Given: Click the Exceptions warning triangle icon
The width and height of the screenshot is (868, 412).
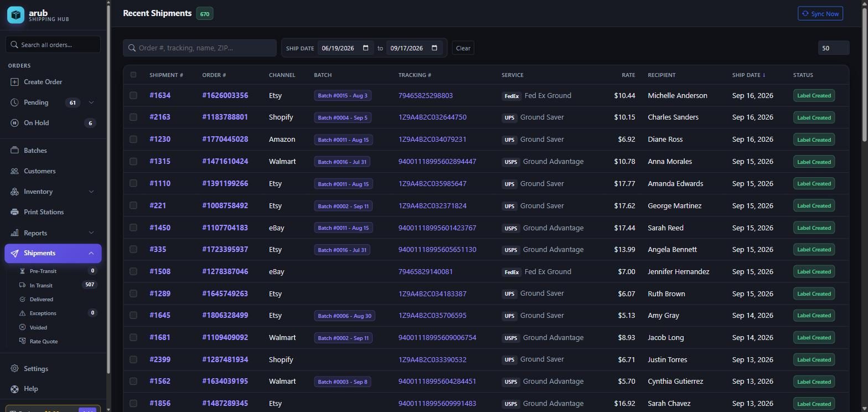Looking at the screenshot, I should tap(22, 313).
